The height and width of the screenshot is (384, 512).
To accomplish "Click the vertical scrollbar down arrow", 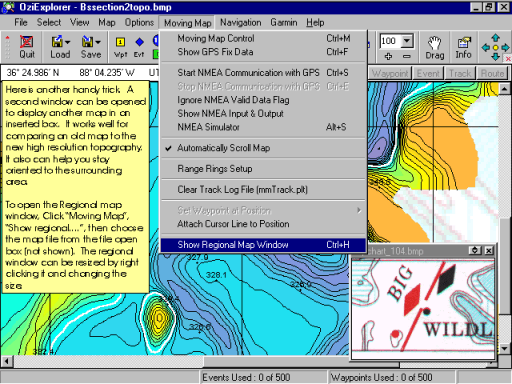I will point(504,349).
